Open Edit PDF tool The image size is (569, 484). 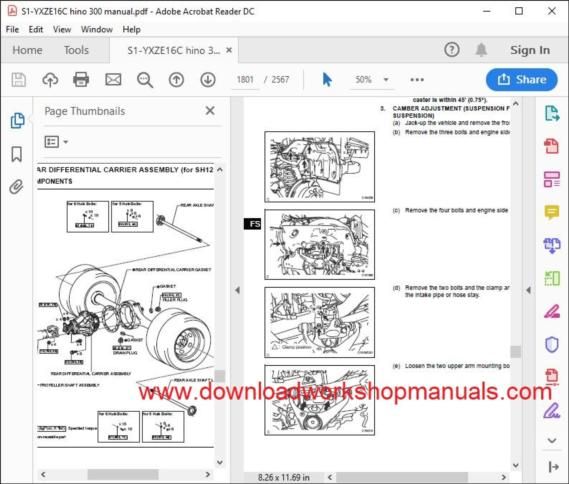click(552, 179)
